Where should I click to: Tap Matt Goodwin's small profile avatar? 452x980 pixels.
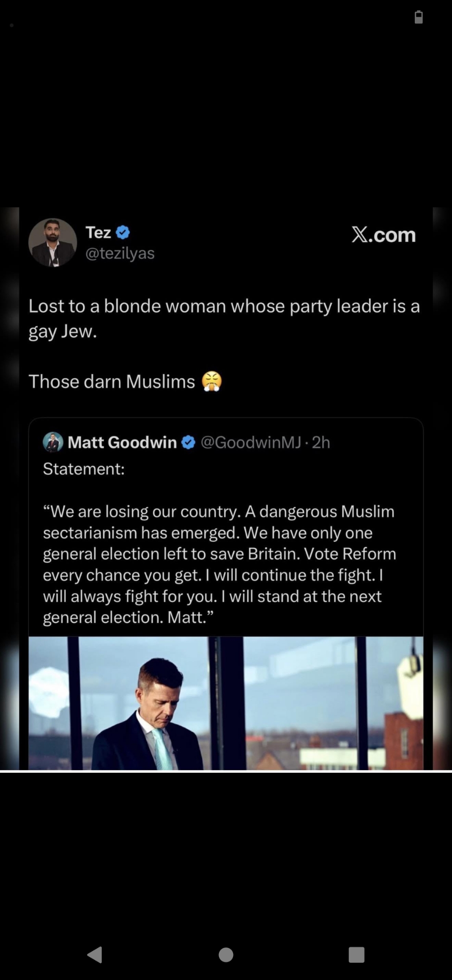pyautogui.click(x=53, y=442)
